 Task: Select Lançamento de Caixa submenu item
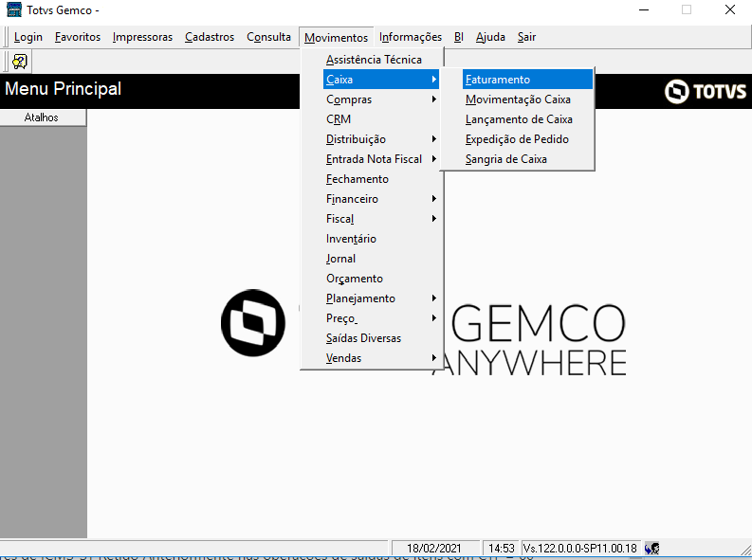[527, 118]
